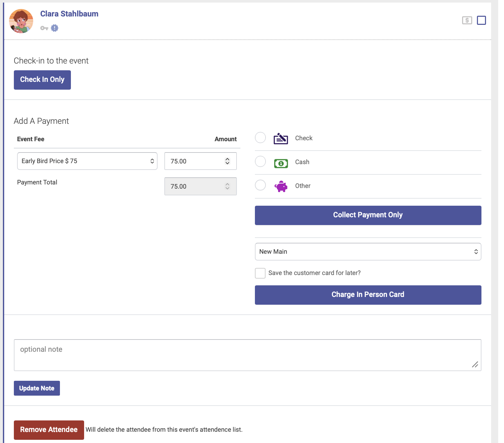Screen dimensions: 504x443
Task: Tick the attendee check-in box at top right
Action: (481, 20)
